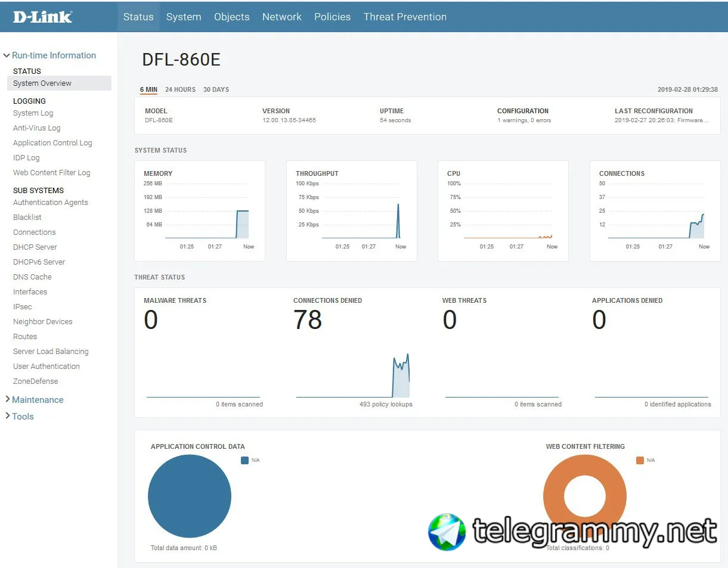This screenshot has height=568, width=728.
Task: Switch to the 24 HOURS tab
Action: tap(180, 89)
